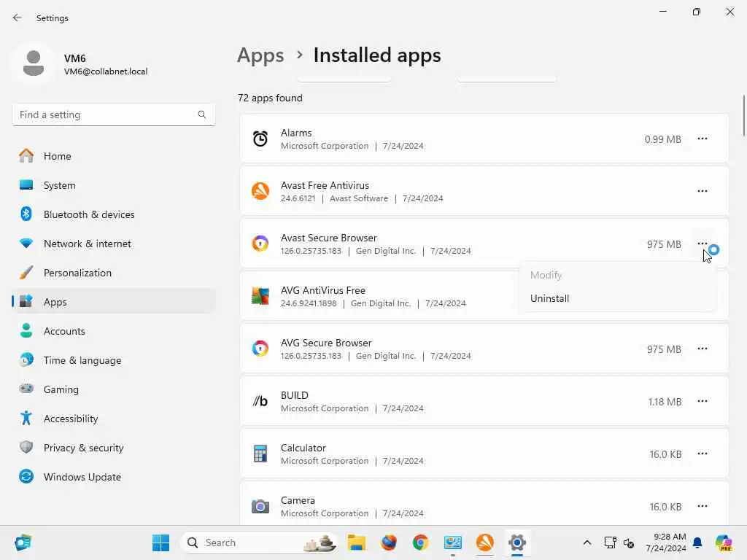Click the Windows Start button

[160, 542]
